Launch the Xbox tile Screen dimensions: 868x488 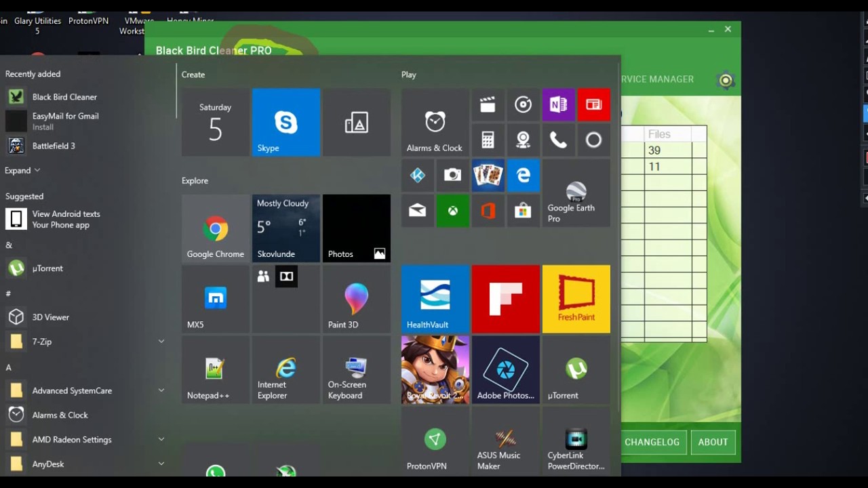(x=452, y=211)
